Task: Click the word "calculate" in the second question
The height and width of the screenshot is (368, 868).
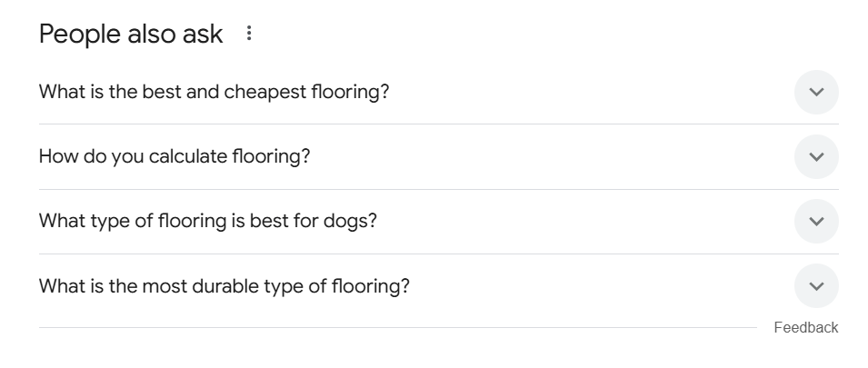Action: click(x=181, y=156)
